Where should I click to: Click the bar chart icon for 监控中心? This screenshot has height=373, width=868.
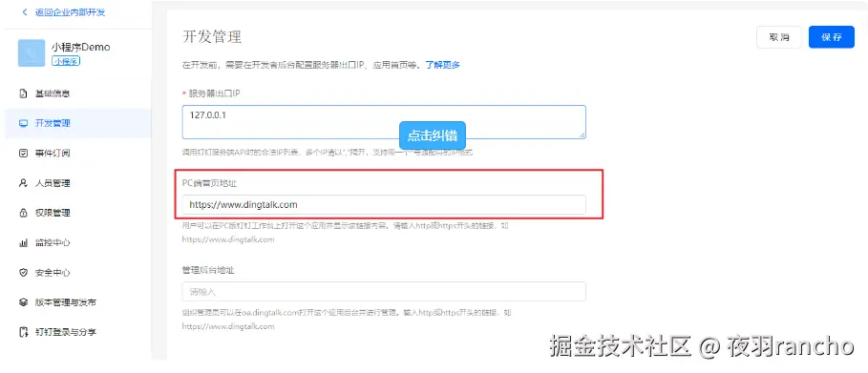click(23, 243)
